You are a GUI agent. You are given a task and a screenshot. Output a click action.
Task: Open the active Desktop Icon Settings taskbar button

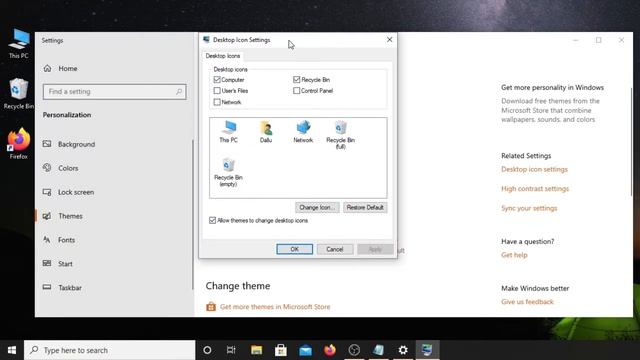tap(427, 350)
